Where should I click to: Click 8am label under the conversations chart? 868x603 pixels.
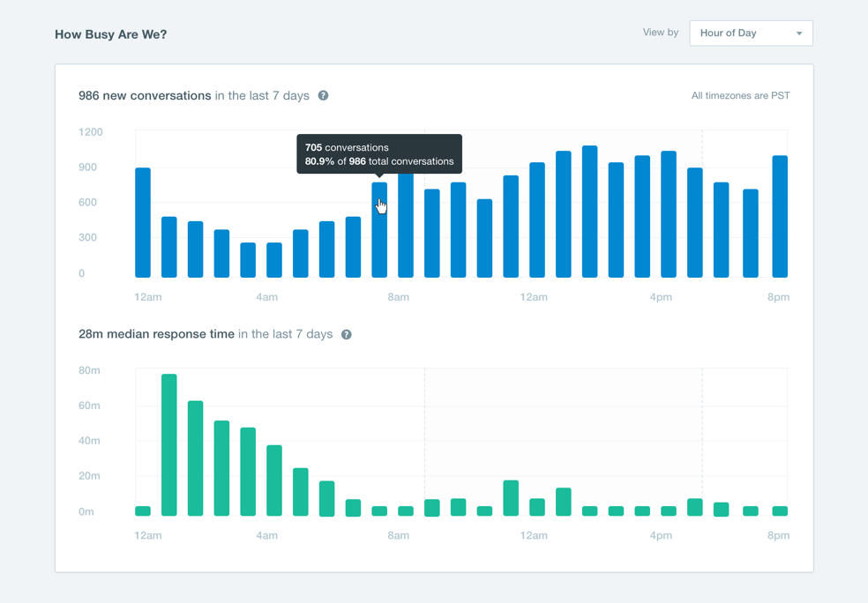pyautogui.click(x=399, y=297)
